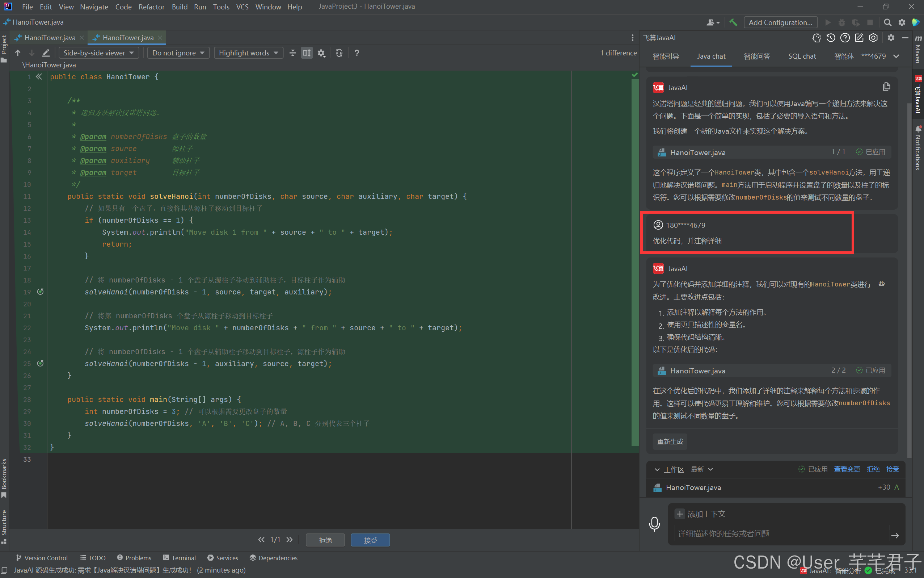Open JavaAI chat history clock icon
This screenshot has height=578, width=924.
[x=831, y=37]
